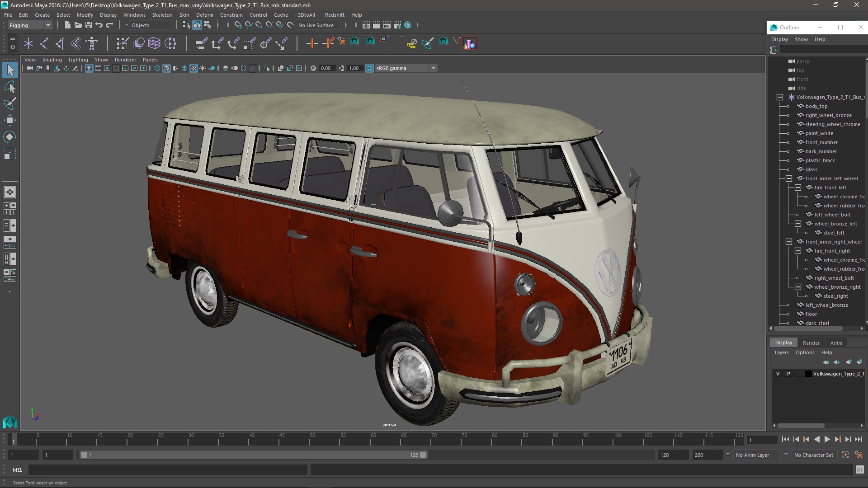This screenshot has width=868, height=488.
Task: Open the Render Settings icon
Action: [397, 25]
